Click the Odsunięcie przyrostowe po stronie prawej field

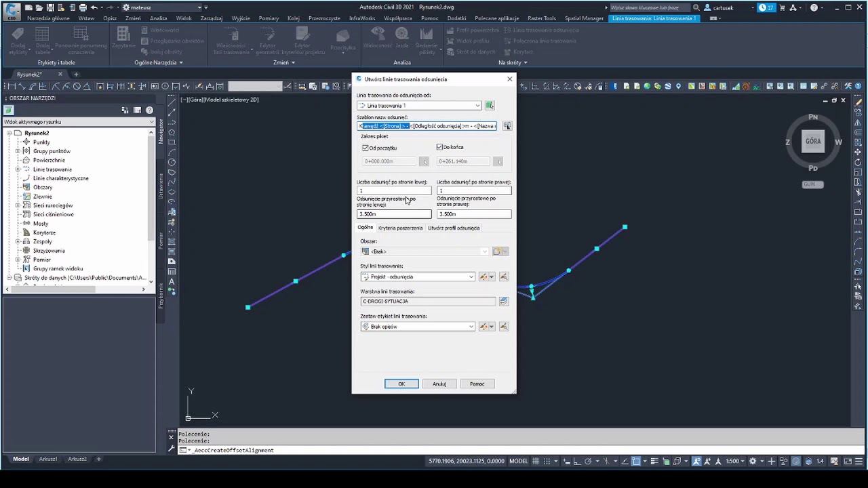474,214
